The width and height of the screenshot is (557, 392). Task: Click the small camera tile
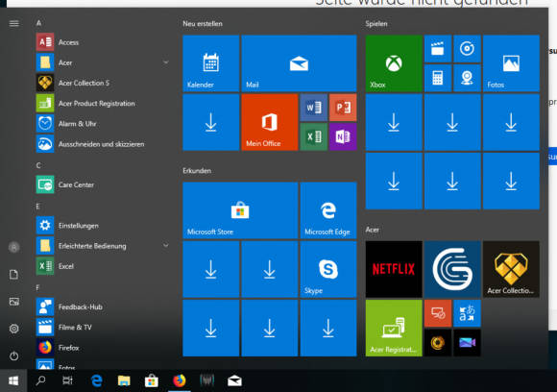(467, 78)
